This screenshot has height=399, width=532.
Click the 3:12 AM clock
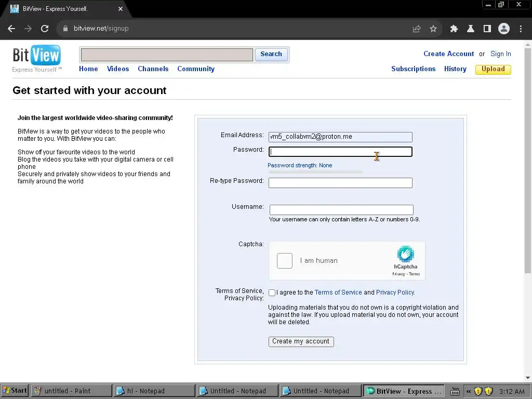point(512,391)
